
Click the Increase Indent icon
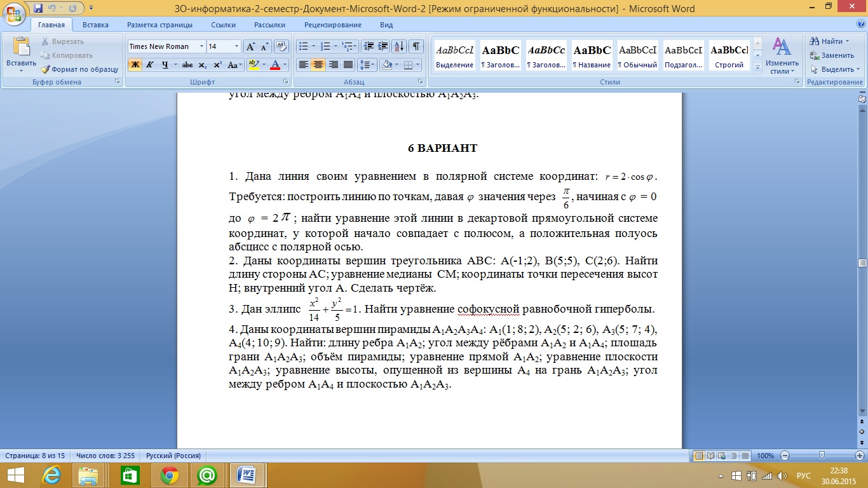tap(383, 46)
